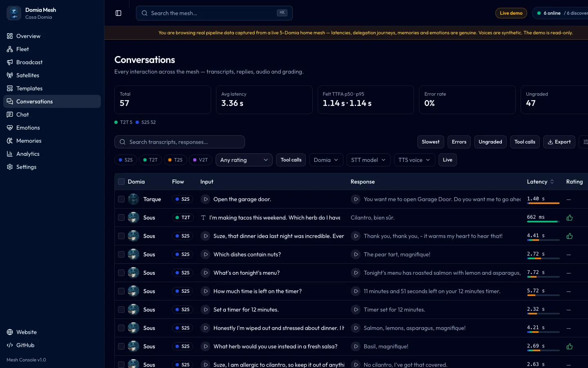This screenshot has width=588, height=368.
Task: Check the 'Set a timer' row checkbox
Action: pyautogui.click(x=121, y=310)
